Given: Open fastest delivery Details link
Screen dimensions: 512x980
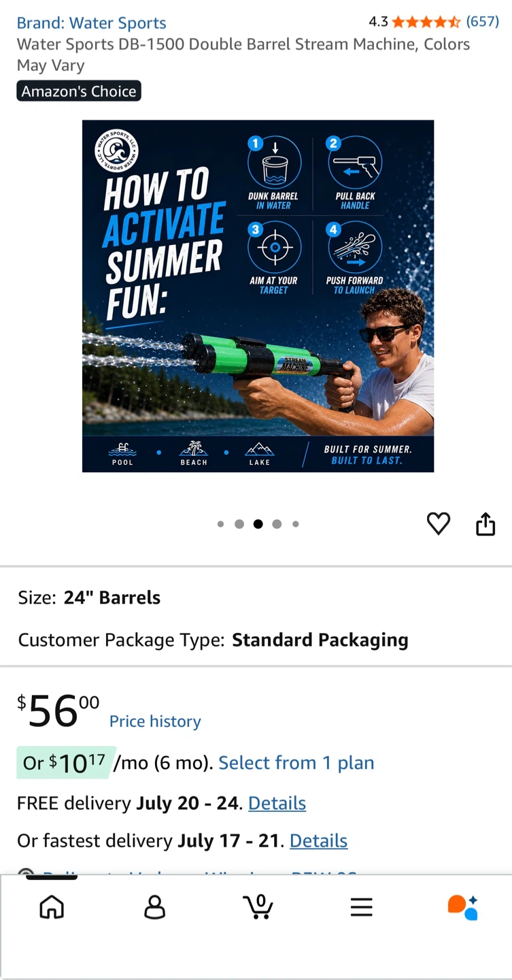Looking at the screenshot, I should point(318,841).
